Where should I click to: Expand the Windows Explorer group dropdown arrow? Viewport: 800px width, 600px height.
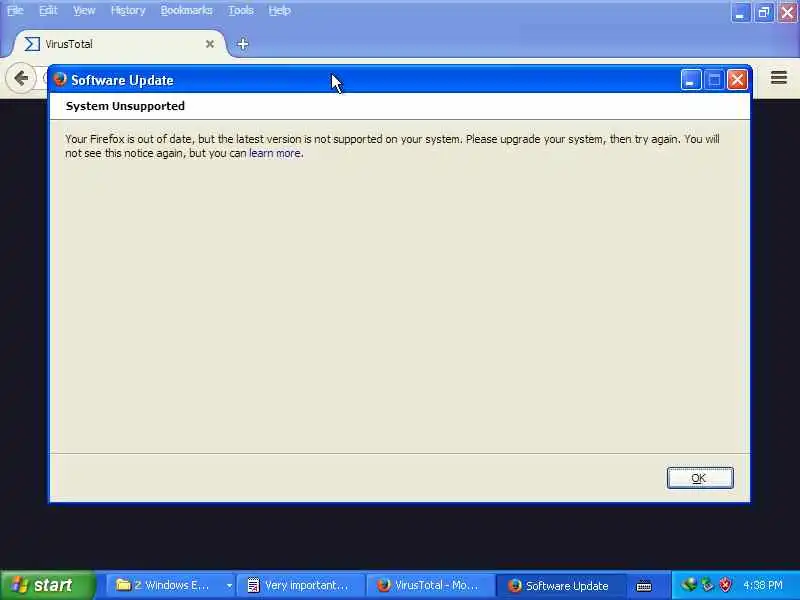pyautogui.click(x=229, y=586)
